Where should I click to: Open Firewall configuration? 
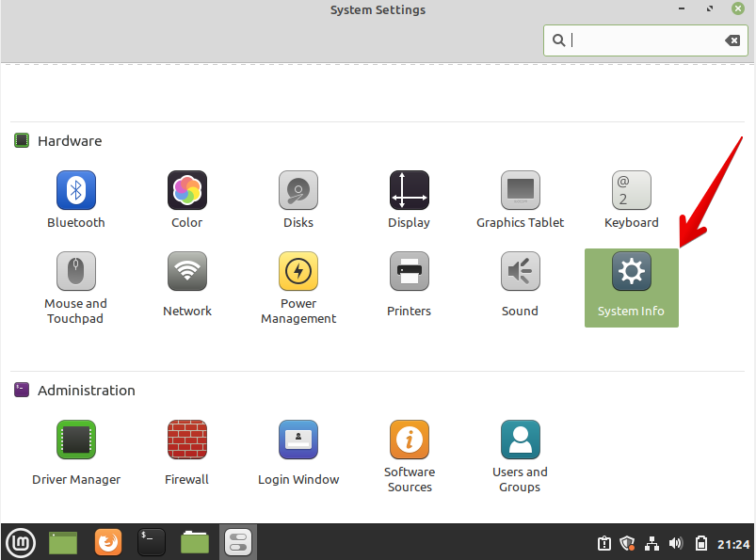pyautogui.click(x=187, y=453)
